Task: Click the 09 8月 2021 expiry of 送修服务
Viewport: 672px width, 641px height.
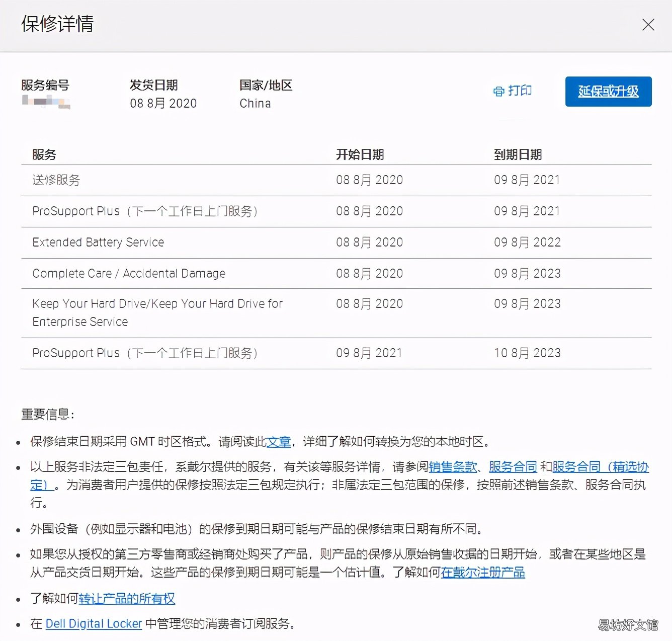Action: coord(527,180)
